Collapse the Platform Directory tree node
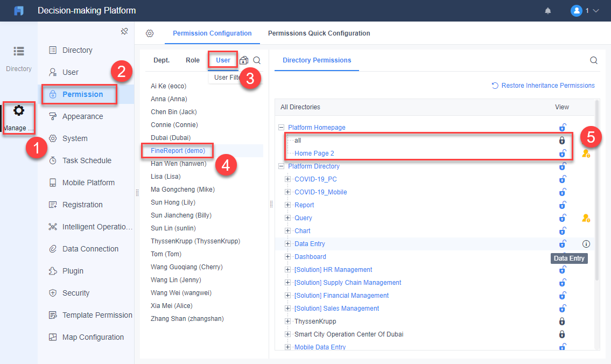The width and height of the screenshot is (611, 364). point(281,166)
